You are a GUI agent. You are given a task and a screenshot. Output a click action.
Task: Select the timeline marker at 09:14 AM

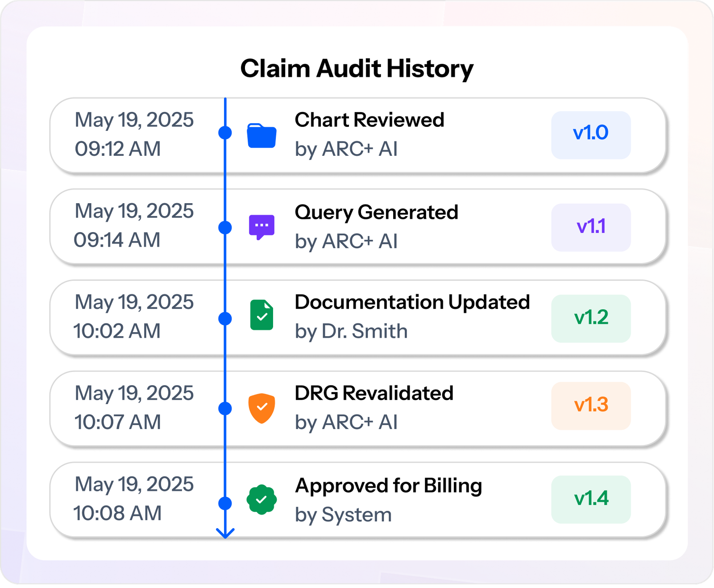tap(225, 227)
